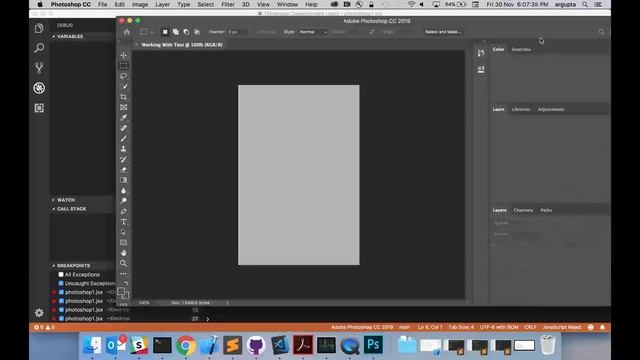Click the Photoshop Home icon

127,32
